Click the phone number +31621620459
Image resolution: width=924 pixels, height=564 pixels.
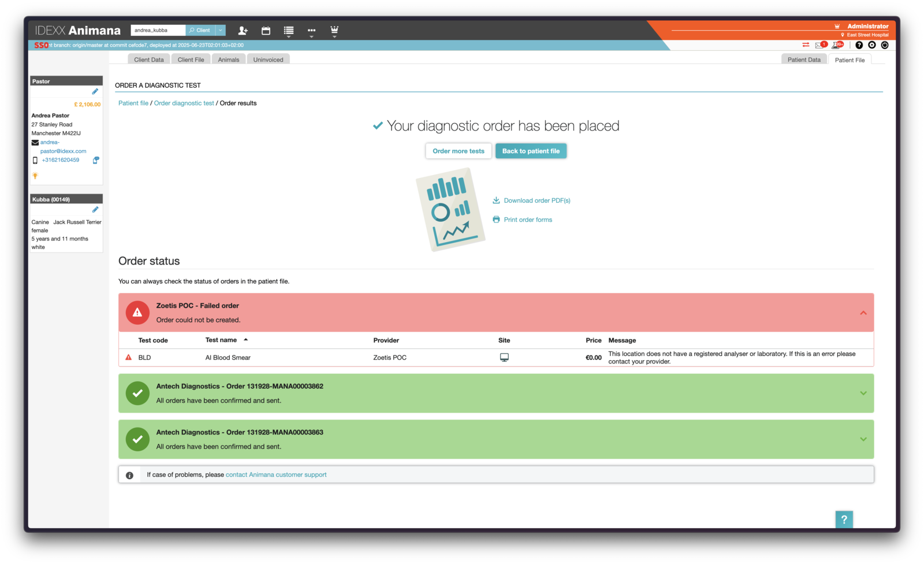[x=61, y=160]
